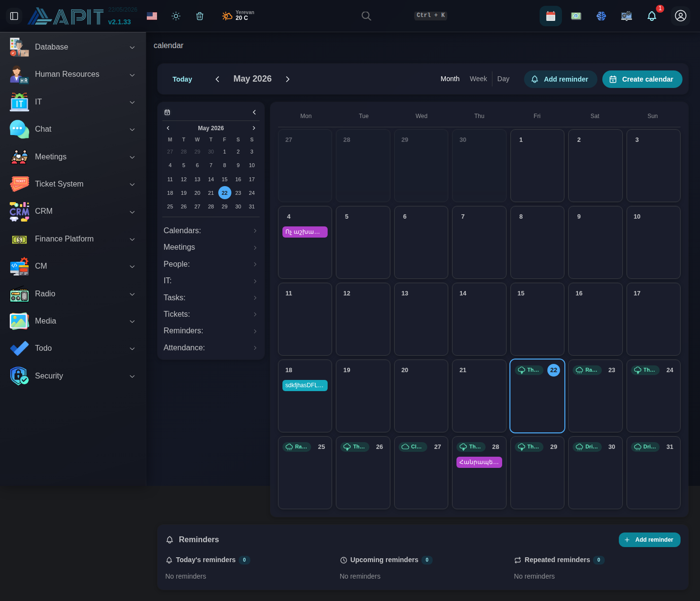
Task: Switch theme with the sun icon
Action: coord(176,16)
